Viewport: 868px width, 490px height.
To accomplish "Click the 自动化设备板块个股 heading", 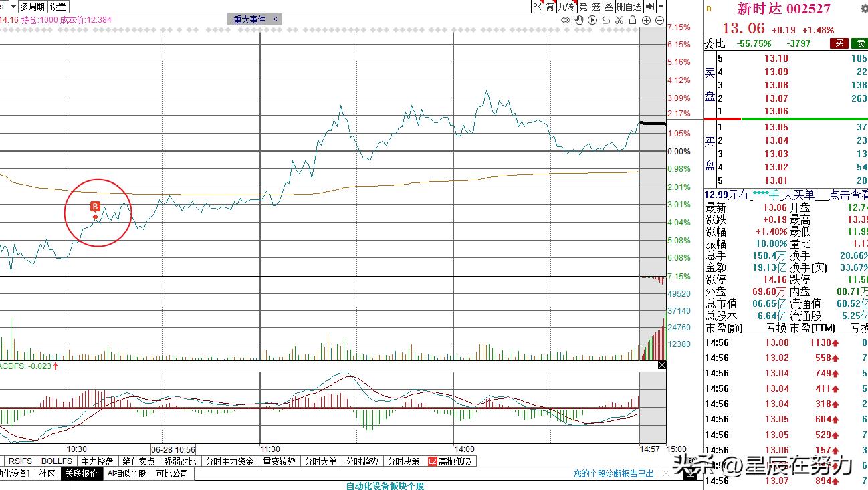I will (x=385, y=485).
